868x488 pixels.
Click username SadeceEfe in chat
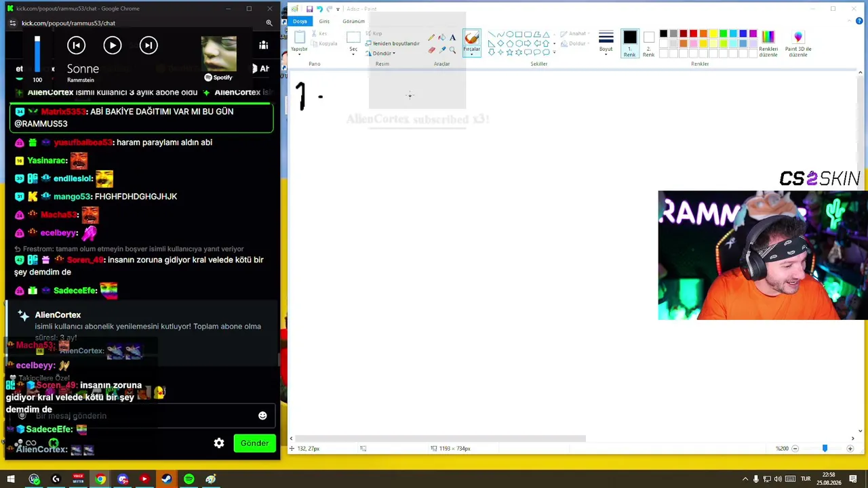75,291
